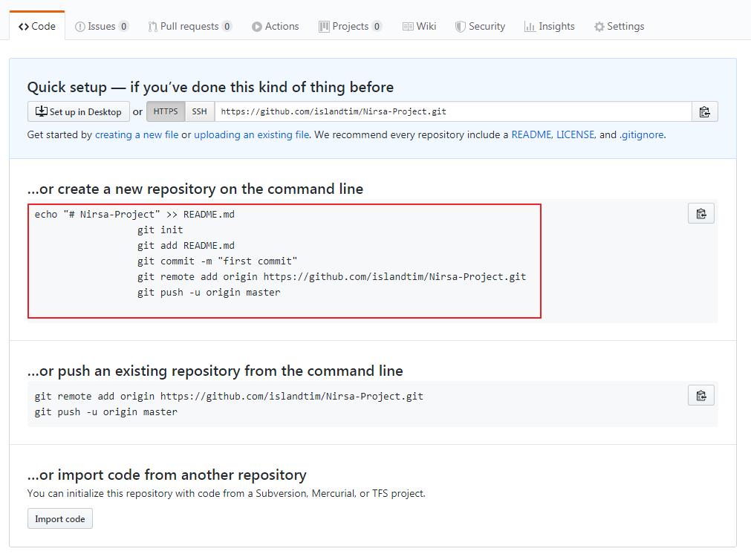Open the Issues tab
The image size is (751, 560).
102,26
